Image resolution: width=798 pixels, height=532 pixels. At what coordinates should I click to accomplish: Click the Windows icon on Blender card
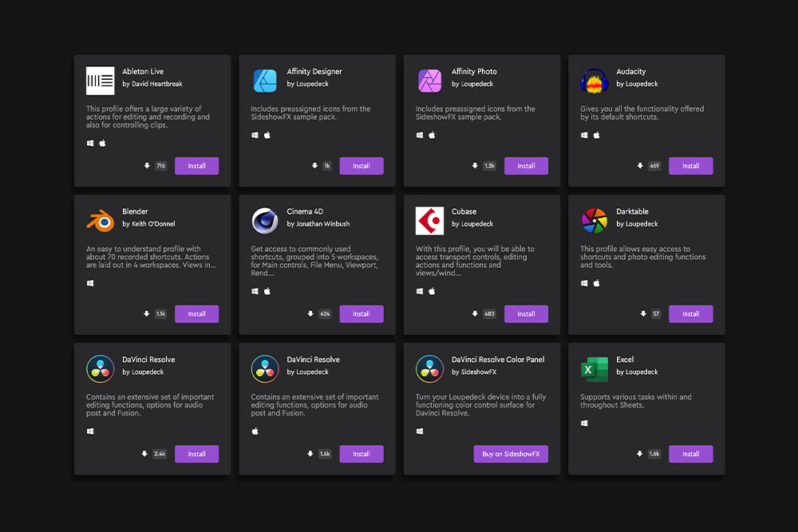click(90, 283)
